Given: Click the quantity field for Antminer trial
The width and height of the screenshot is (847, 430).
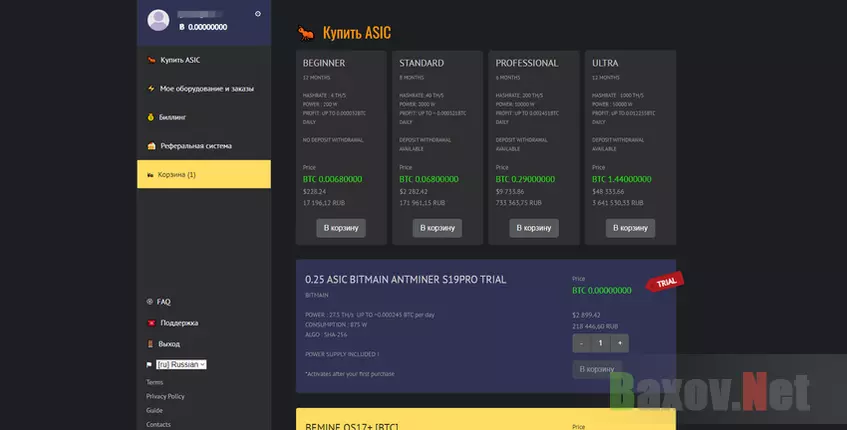Looking at the screenshot, I should pyautogui.click(x=600, y=342).
